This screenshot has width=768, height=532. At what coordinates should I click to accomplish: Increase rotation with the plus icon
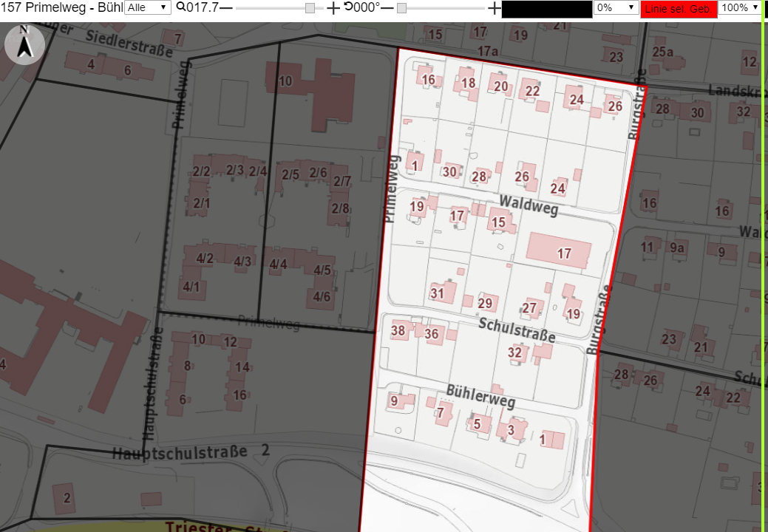pyautogui.click(x=495, y=8)
